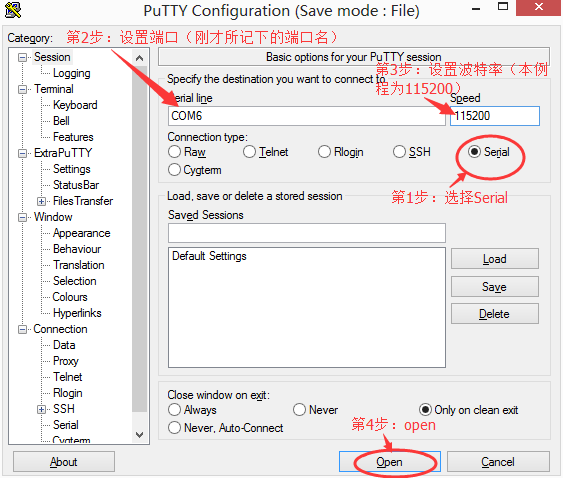
Task: Open the Selection category
Action: (74, 281)
